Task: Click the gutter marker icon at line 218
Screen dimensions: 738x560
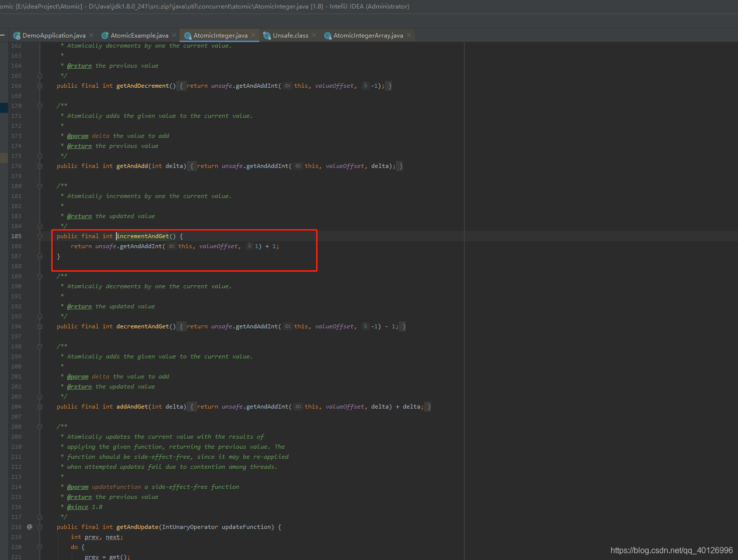Action: tap(30, 527)
